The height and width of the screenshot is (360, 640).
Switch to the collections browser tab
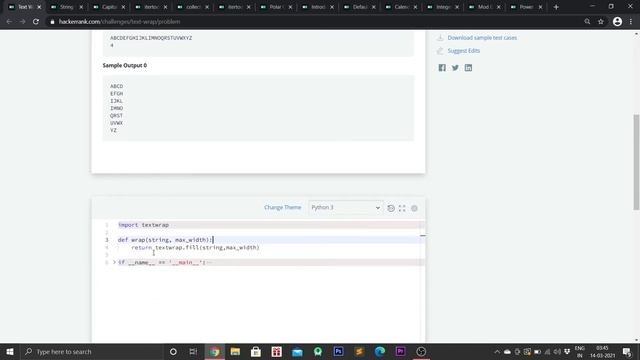(x=193, y=7)
